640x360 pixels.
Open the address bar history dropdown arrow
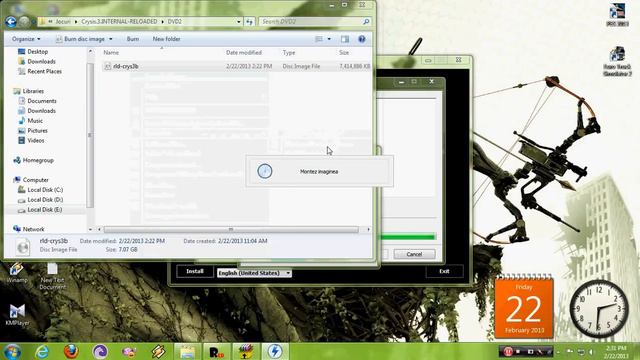pos(239,21)
